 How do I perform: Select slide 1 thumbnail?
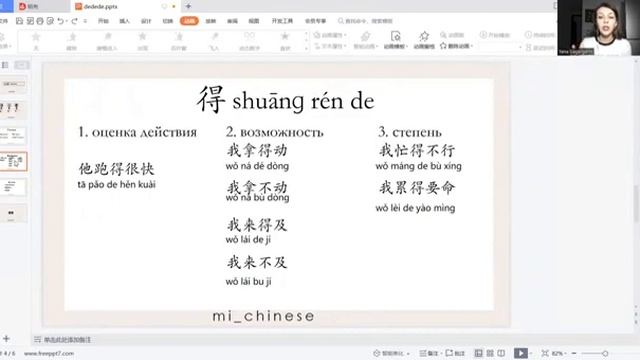[13, 84]
